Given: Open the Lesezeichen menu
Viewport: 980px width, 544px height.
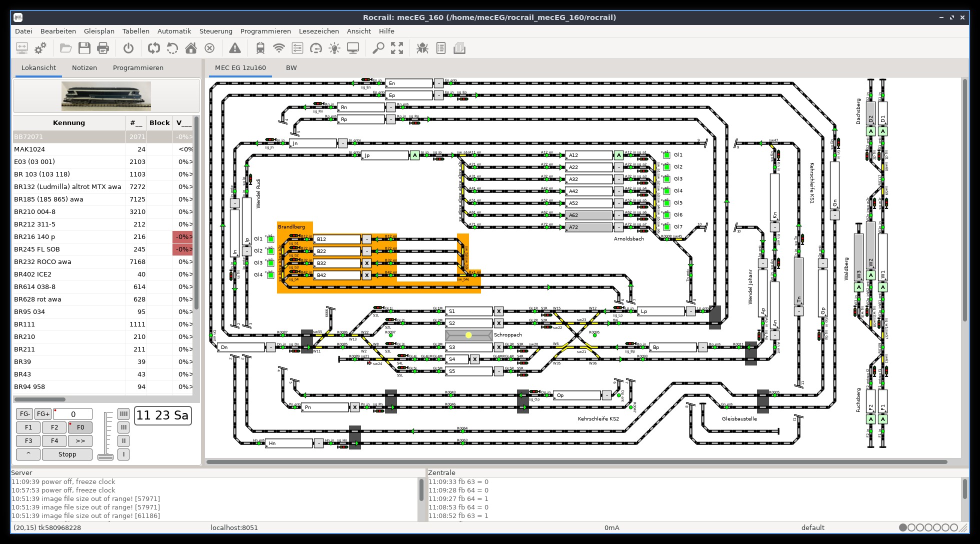Looking at the screenshot, I should pos(319,31).
